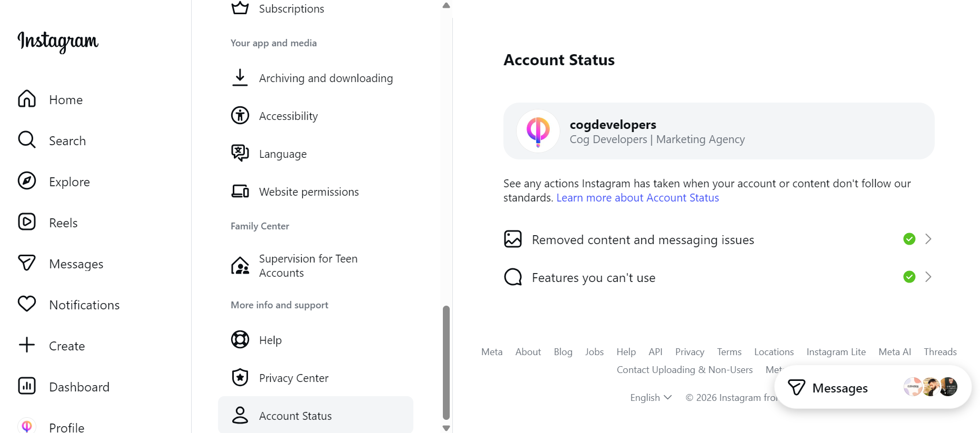Select the Reels icon
This screenshot has height=433, width=980.
(63, 222)
